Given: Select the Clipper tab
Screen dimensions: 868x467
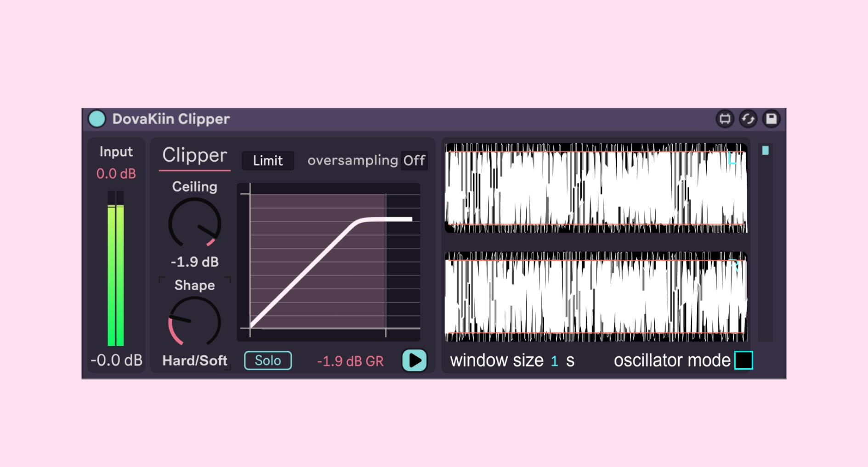Looking at the screenshot, I should (194, 156).
